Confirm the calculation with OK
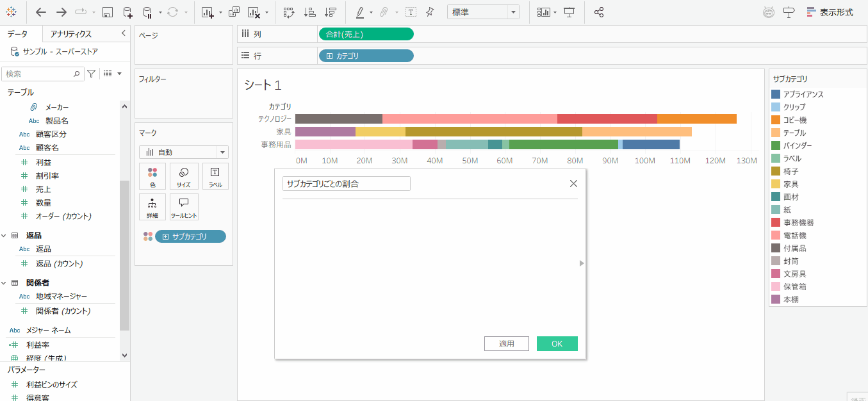This screenshot has width=868, height=401. [x=557, y=344]
